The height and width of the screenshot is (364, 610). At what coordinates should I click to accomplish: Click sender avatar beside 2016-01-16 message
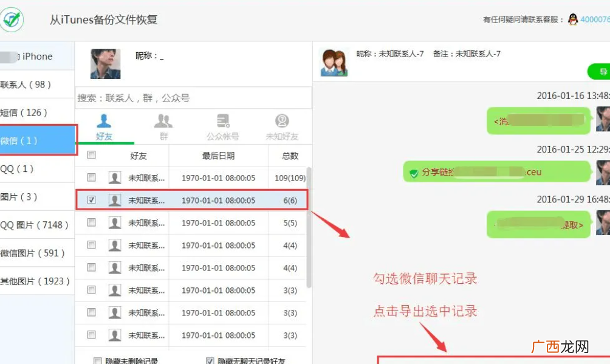[603, 119]
